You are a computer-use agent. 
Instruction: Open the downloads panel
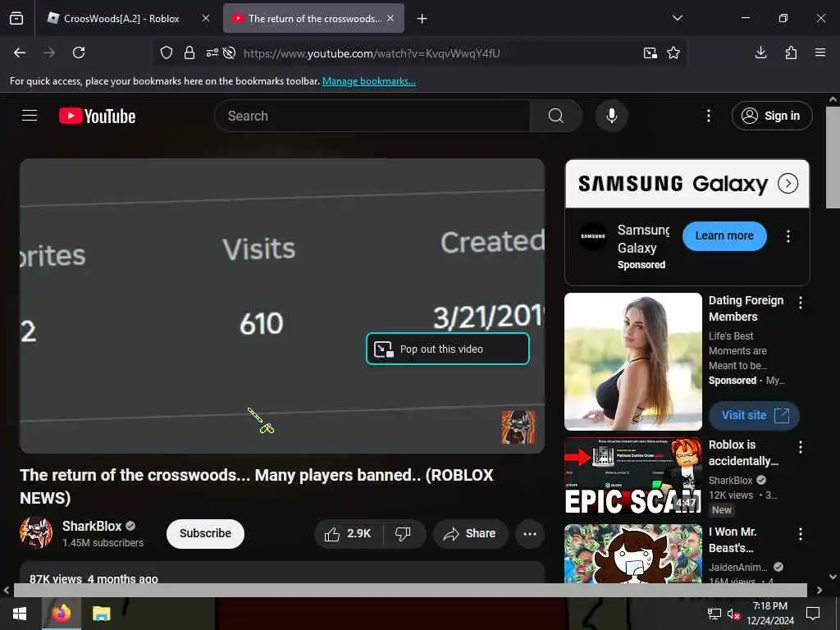(x=760, y=52)
